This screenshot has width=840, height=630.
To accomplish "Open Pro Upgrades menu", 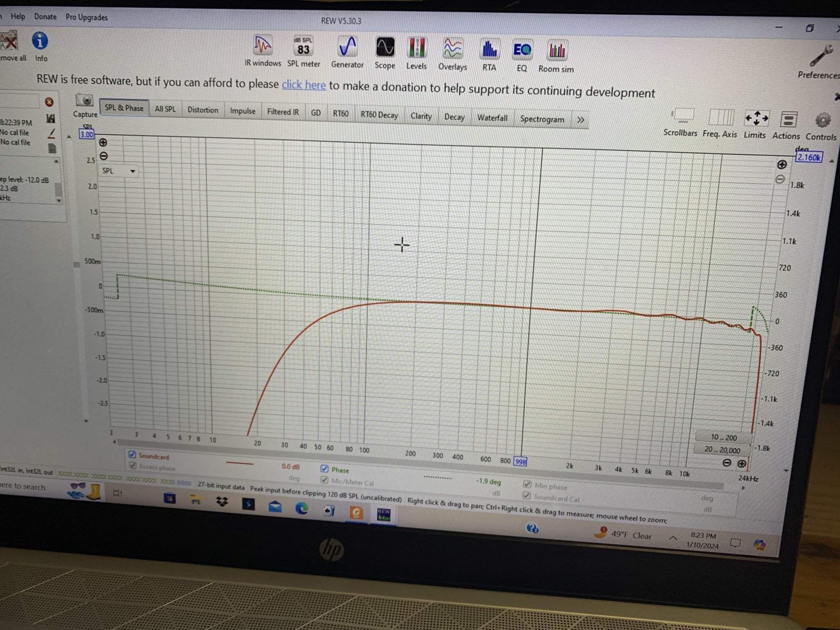I will point(87,17).
